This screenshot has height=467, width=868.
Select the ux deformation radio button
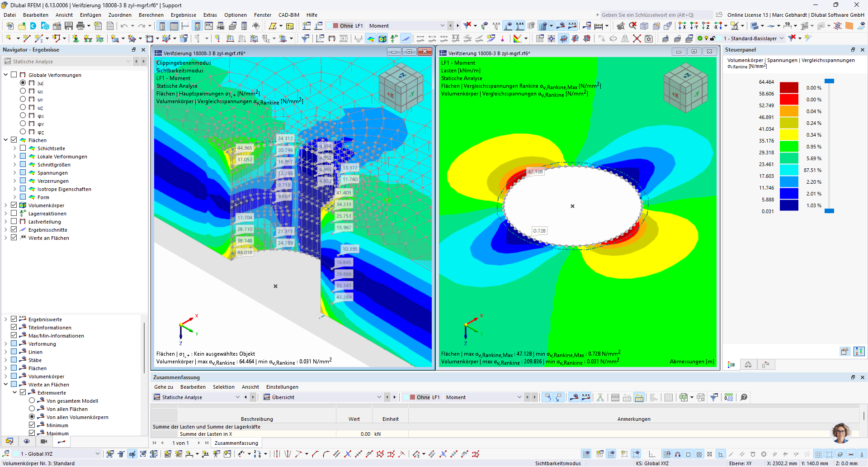click(x=23, y=91)
